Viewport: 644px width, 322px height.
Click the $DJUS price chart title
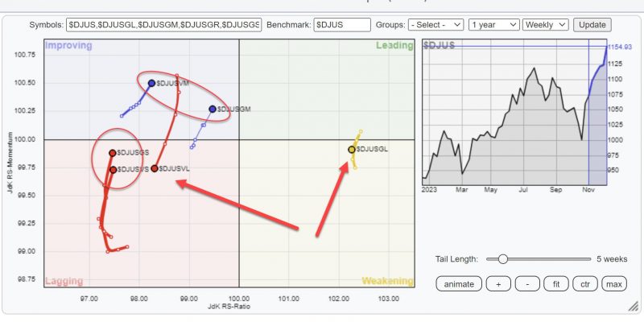tap(439, 45)
